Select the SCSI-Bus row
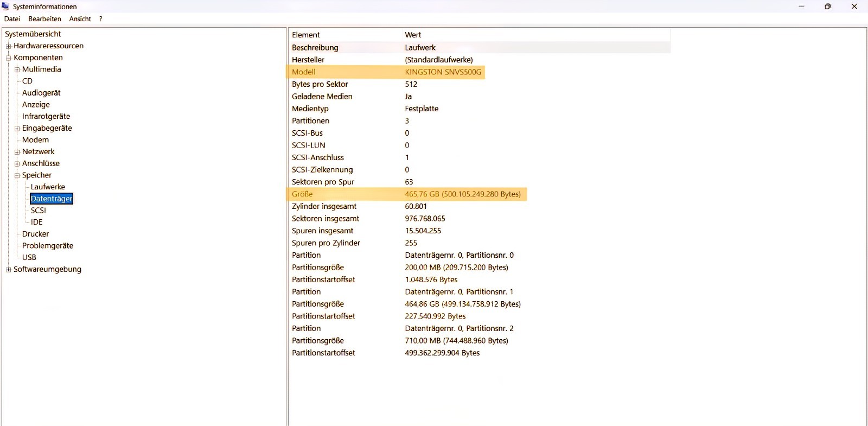Screen dimensions: 868x426 pyautogui.click(x=480, y=133)
